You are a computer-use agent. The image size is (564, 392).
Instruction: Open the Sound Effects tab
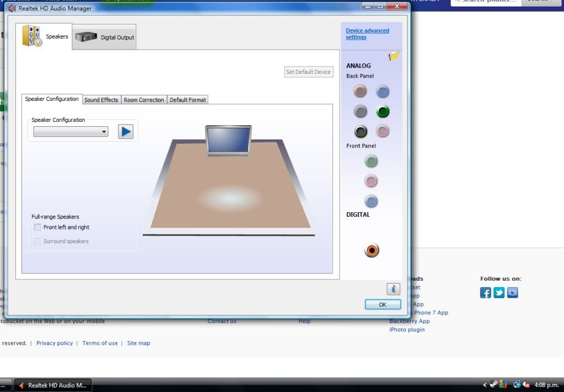click(x=101, y=100)
